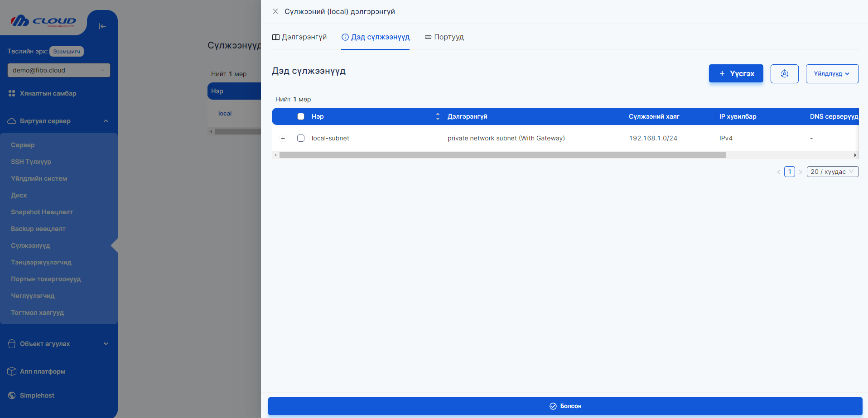
Task: Click the Үүсгэх create button
Action: pos(736,74)
